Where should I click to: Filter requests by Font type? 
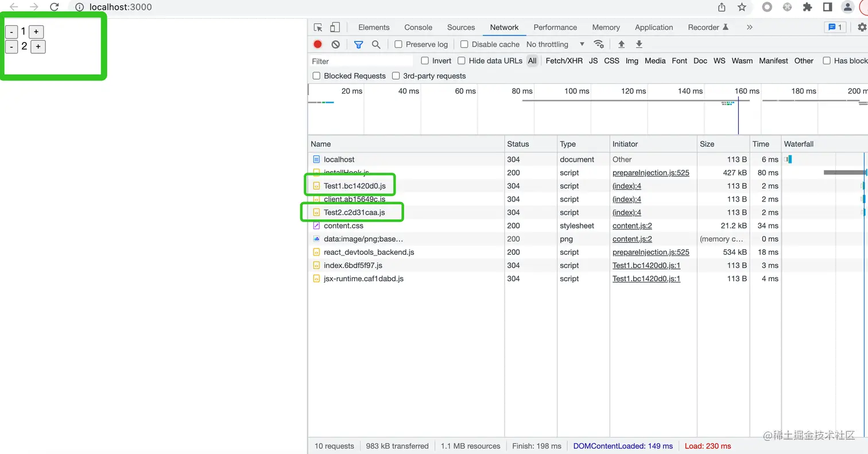click(x=679, y=61)
